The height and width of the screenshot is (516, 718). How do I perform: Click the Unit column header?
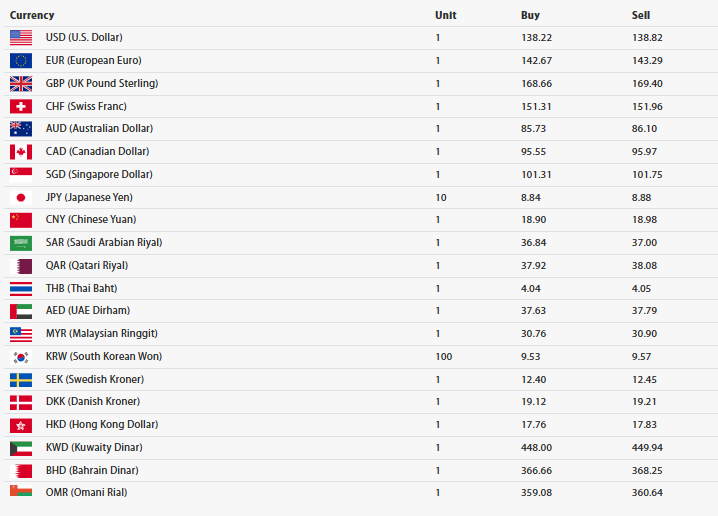(x=445, y=15)
